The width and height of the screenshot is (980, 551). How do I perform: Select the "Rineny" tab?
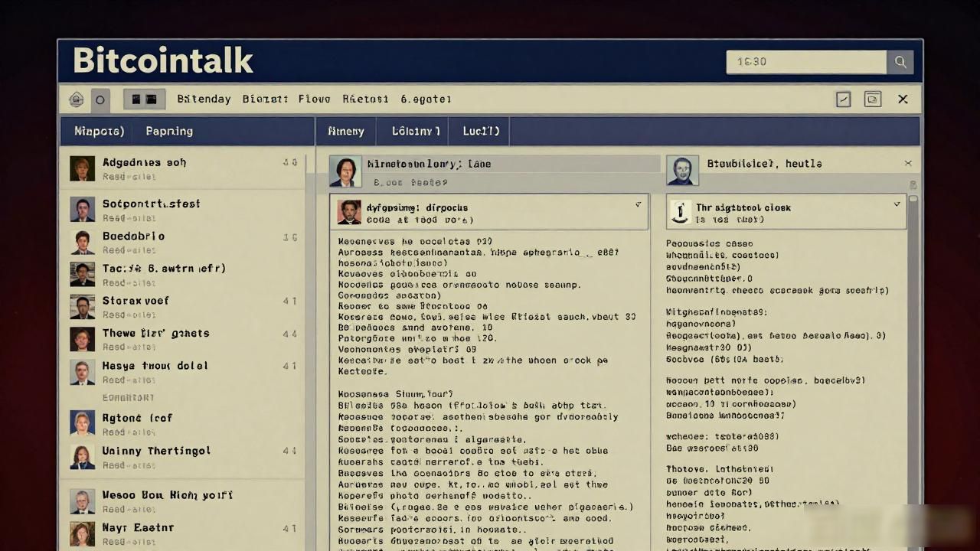tap(346, 131)
